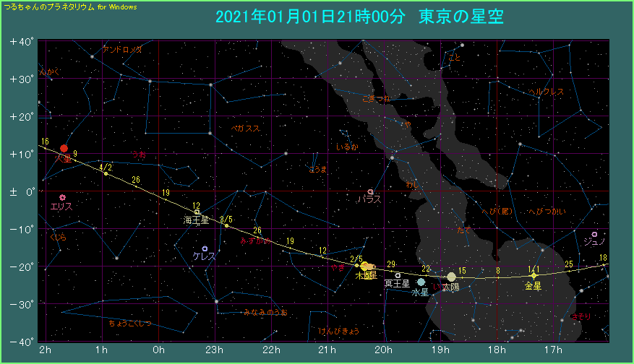Click the Ceres (ケレス) blue ring marker
This screenshot has width=634, height=364.
tap(205, 248)
